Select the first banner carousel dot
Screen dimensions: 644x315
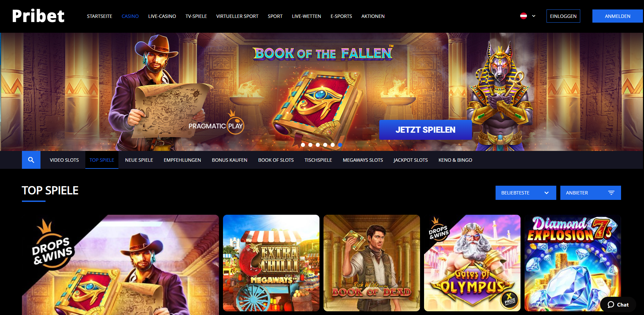(x=303, y=145)
